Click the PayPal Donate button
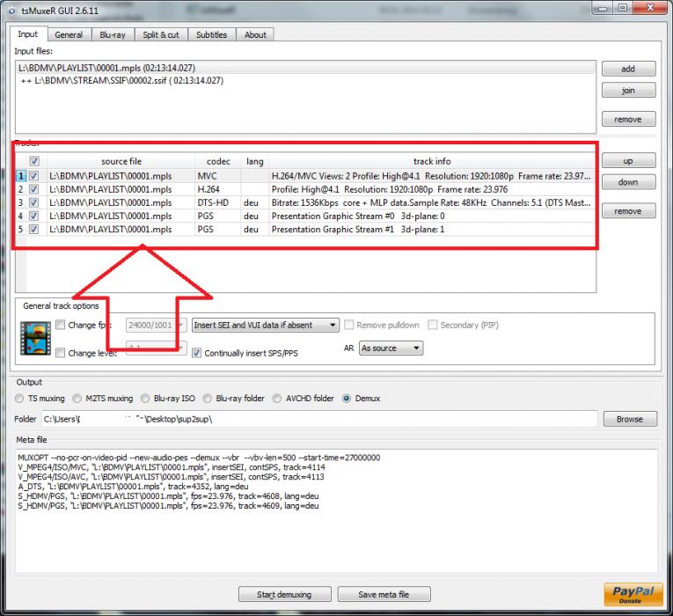673x616 pixels. 633,594
